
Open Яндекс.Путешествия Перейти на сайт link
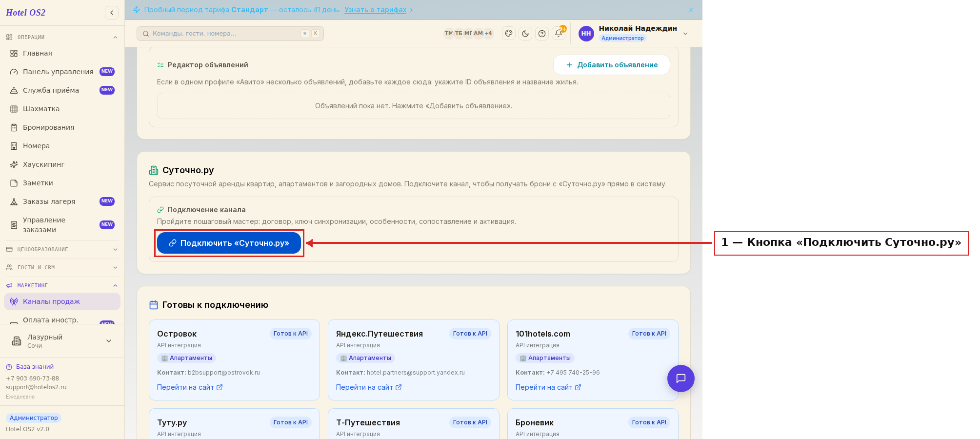(x=369, y=387)
